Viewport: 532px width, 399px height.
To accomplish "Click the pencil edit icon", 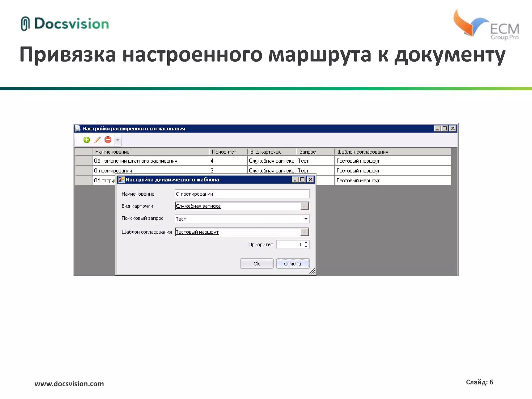I will 97,140.
